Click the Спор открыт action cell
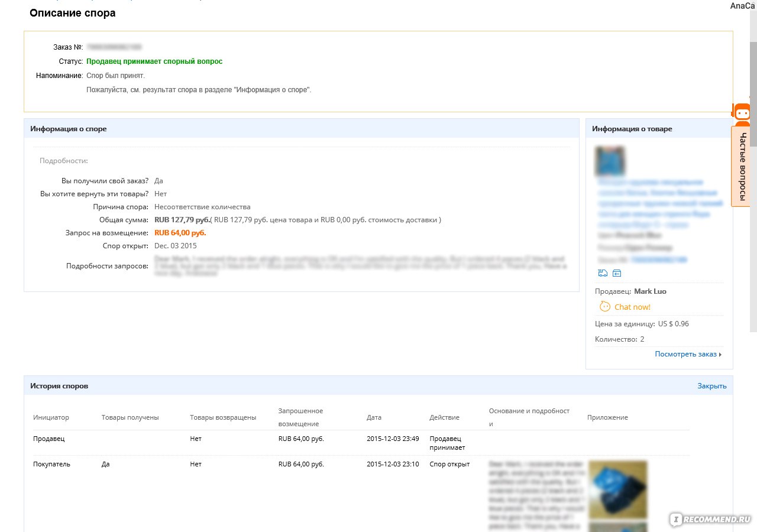The image size is (757, 532). point(449,464)
